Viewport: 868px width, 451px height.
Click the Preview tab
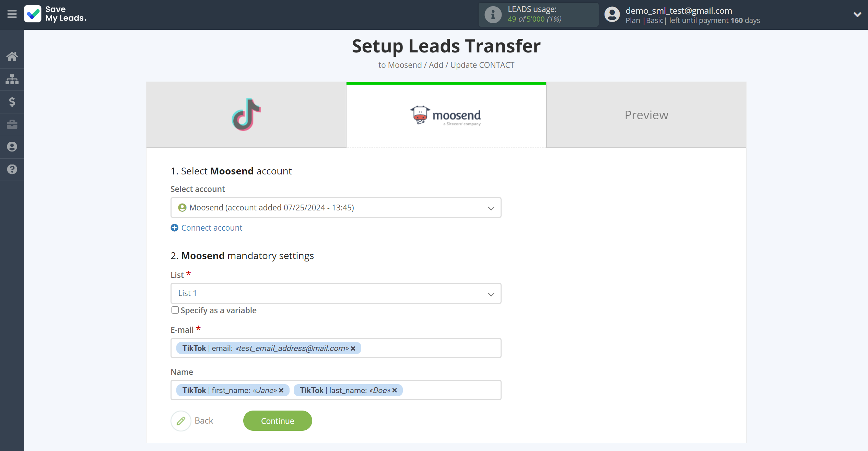click(646, 115)
